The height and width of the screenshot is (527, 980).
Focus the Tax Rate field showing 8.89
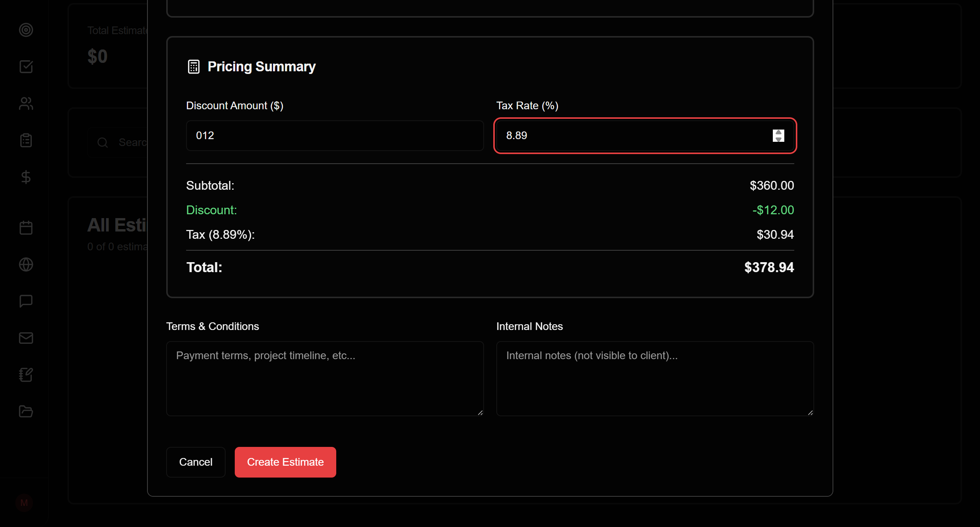coord(645,136)
